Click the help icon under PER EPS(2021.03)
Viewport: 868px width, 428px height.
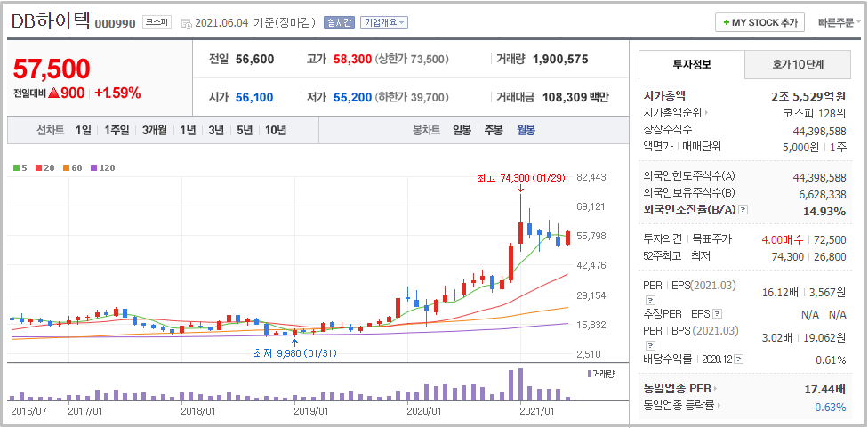650,300
